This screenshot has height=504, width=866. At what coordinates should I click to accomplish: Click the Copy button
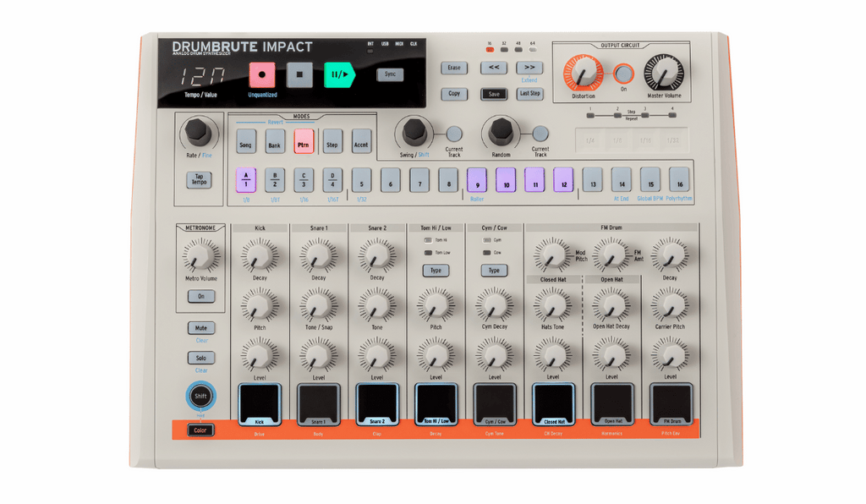454,94
